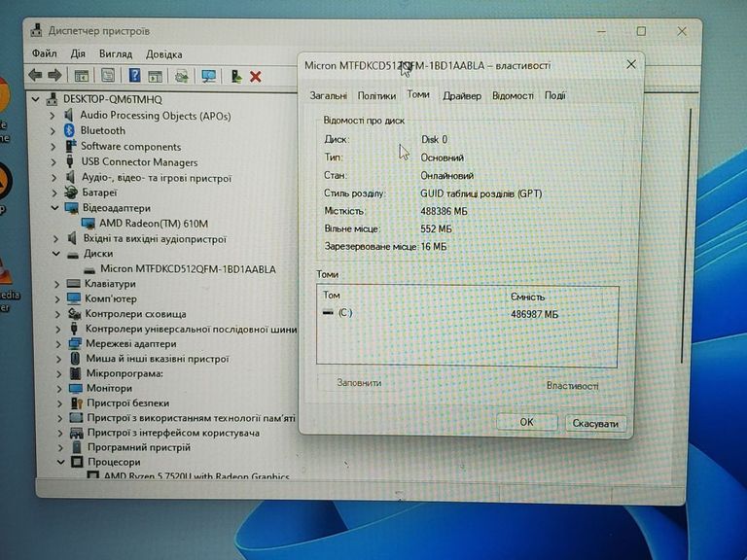Click the DESKTOP-QM6TMHQ computer icon

tap(52, 99)
